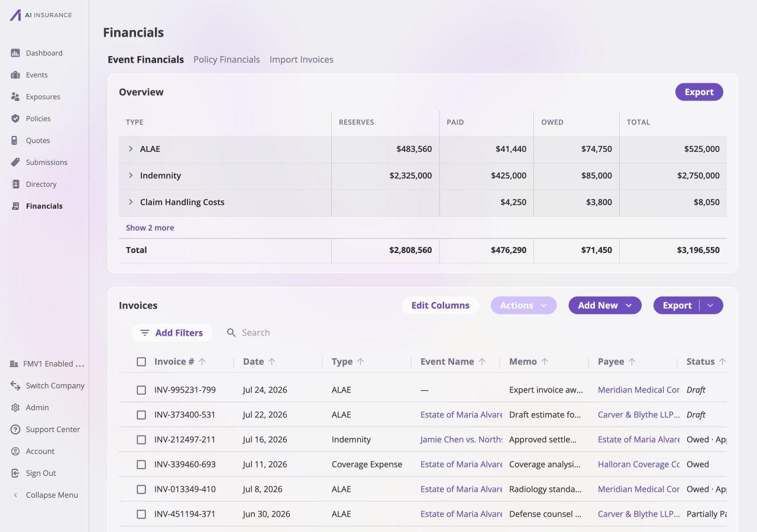757x532 pixels.
Task: Click the Exposures people icon
Action: (15, 97)
